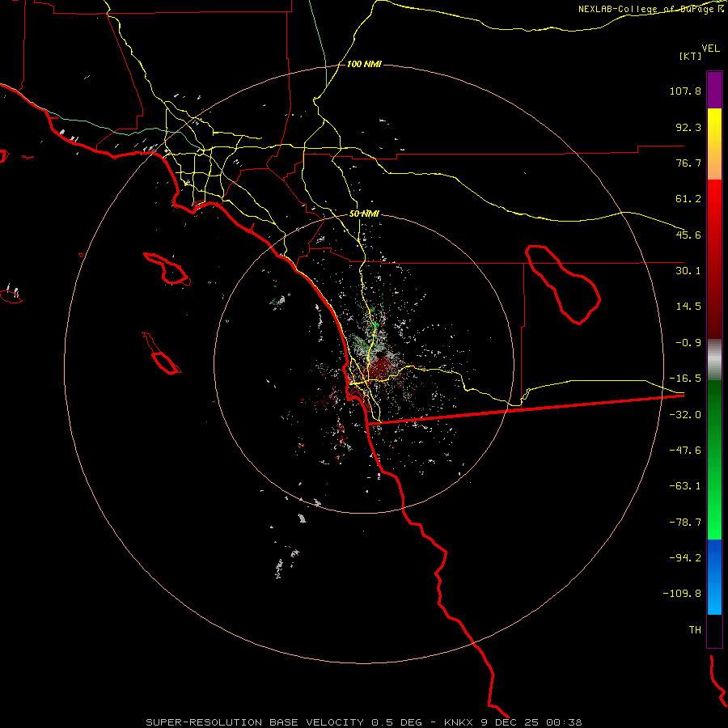Pick the gray segment of the color bar
Image resolution: width=728 pixels, height=728 pixels.
click(x=714, y=360)
